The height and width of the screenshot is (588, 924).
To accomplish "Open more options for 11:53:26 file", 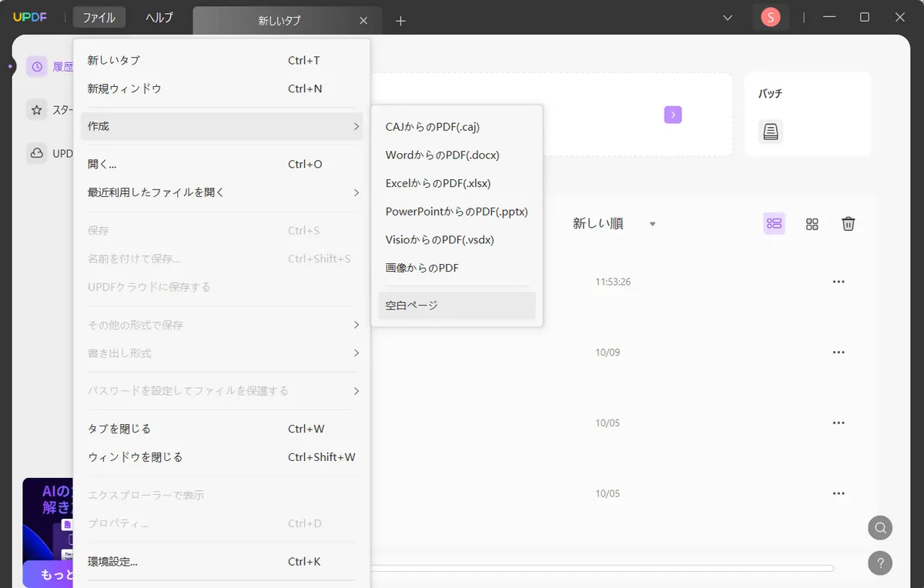I will click(x=839, y=282).
